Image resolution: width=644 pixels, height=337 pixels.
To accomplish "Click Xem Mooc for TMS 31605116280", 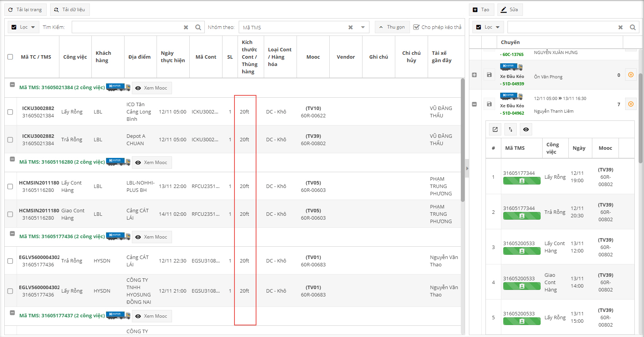I will (x=152, y=163).
